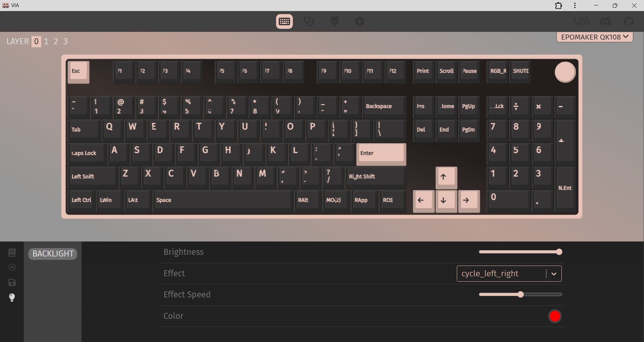Switch to layer 1
This screenshot has width=644, height=342.
(x=46, y=41)
